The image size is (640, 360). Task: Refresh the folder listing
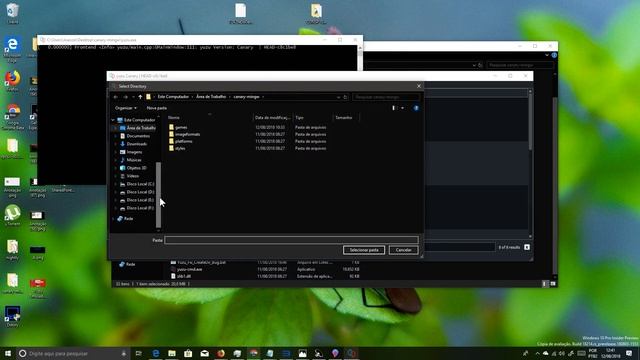(x=345, y=97)
